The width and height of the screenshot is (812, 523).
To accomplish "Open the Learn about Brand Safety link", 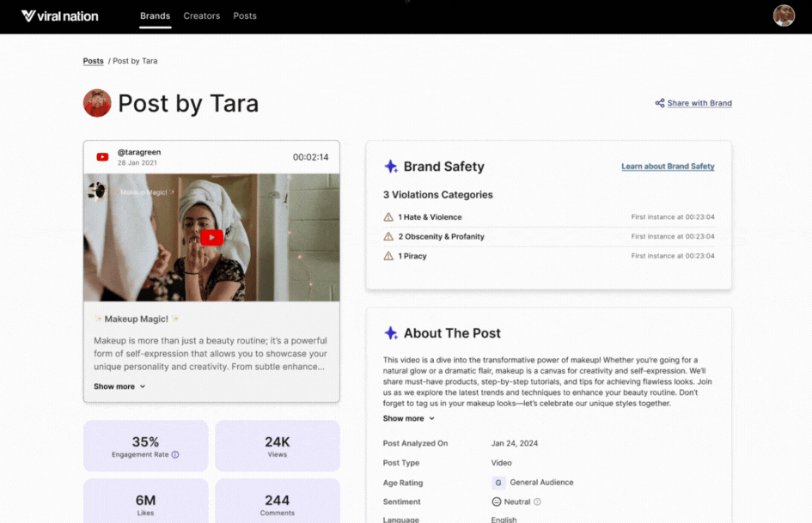I will 668,166.
